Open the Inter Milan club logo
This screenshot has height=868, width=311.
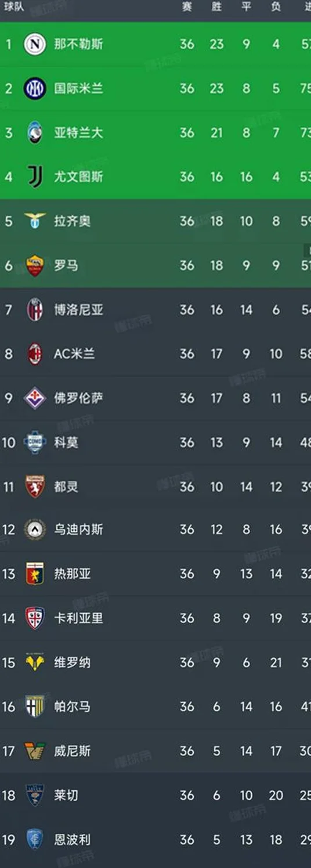35,88
